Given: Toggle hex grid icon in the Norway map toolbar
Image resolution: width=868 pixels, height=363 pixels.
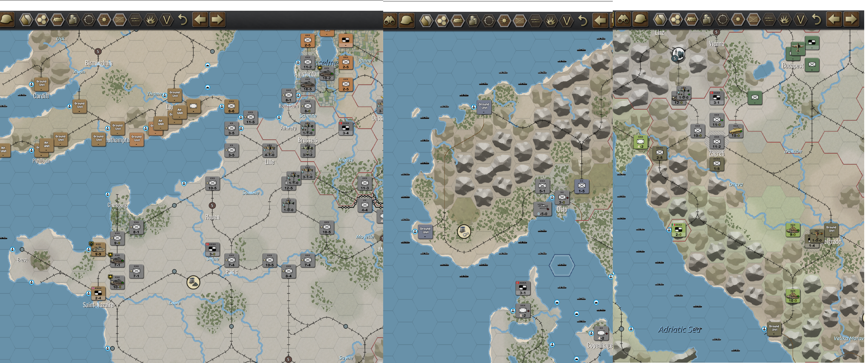Looking at the screenshot, I should pos(442,21).
